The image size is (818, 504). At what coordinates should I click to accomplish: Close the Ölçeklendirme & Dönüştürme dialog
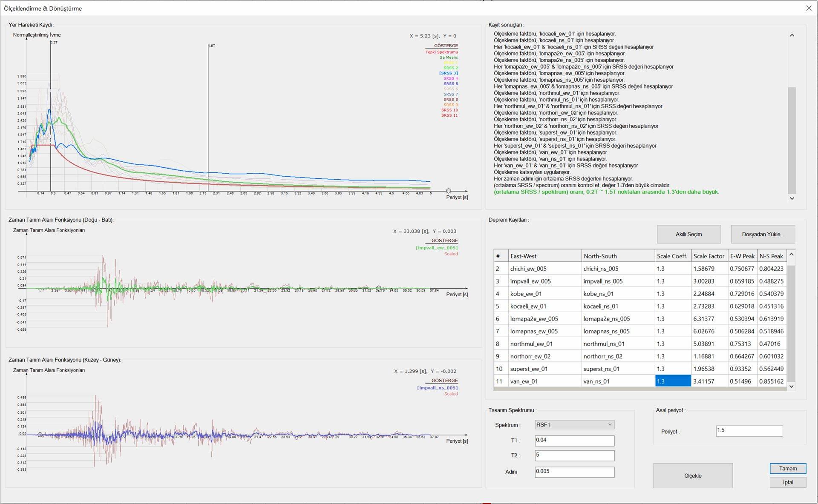pyautogui.click(x=809, y=8)
